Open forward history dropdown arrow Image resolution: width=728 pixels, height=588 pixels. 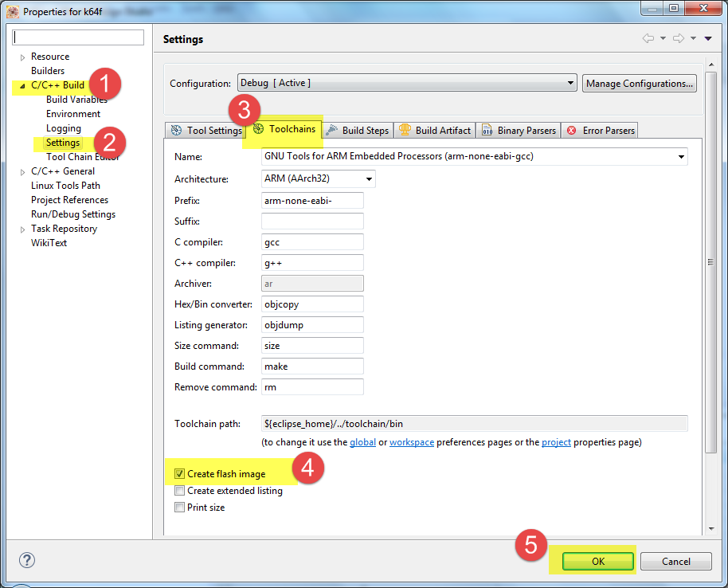[693, 38]
